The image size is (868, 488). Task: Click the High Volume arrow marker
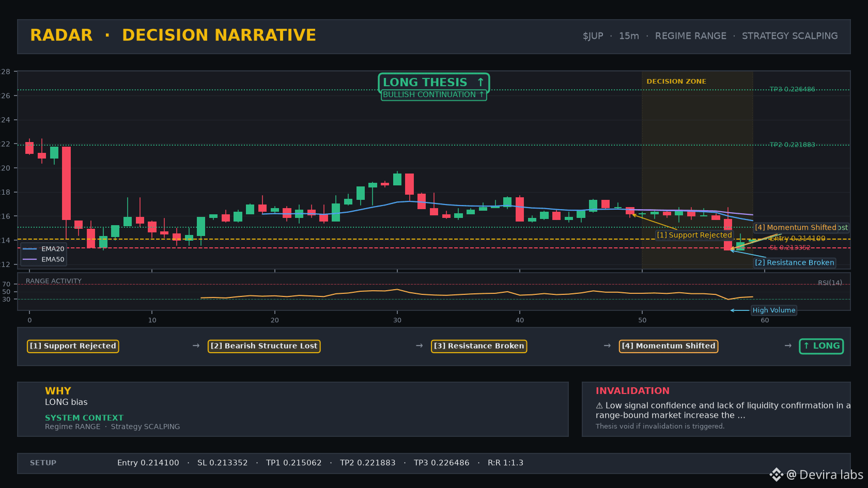click(x=739, y=310)
